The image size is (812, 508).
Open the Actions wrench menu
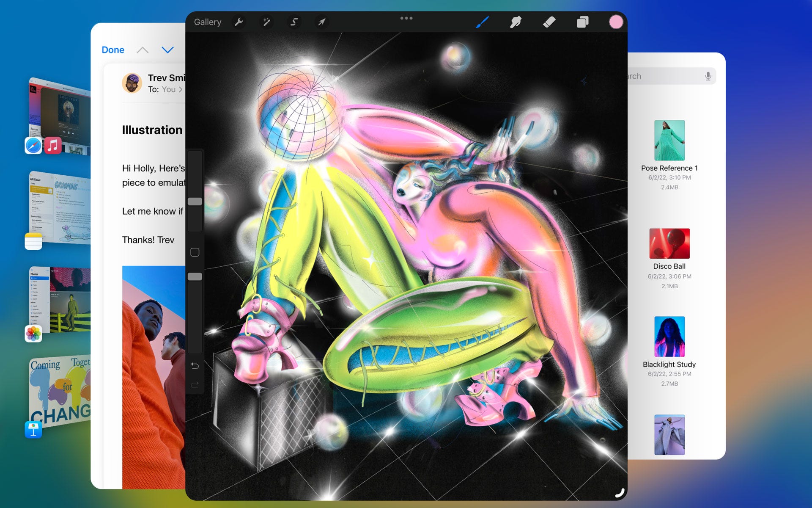coord(239,22)
